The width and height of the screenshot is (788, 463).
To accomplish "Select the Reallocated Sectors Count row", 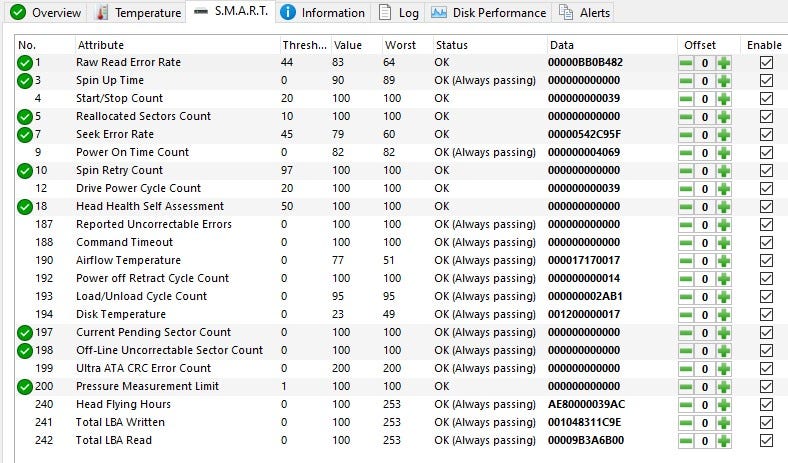I will click(x=143, y=116).
